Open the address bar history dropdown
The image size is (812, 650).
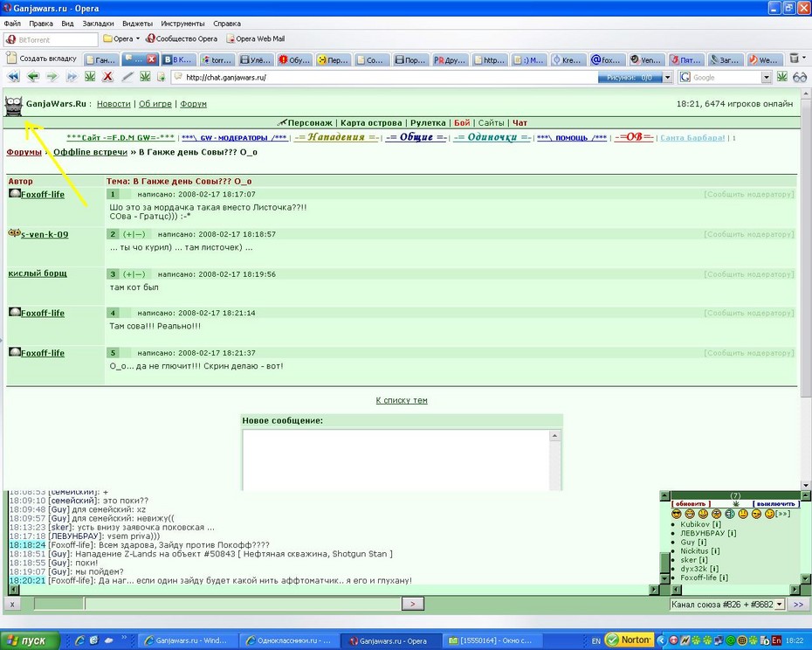(x=668, y=77)
